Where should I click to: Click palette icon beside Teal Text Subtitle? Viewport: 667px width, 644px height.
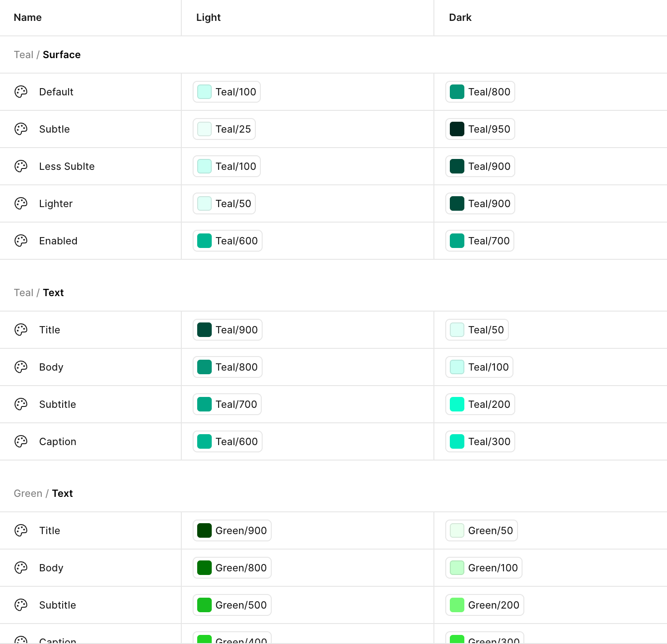click(x=21, y=404)
